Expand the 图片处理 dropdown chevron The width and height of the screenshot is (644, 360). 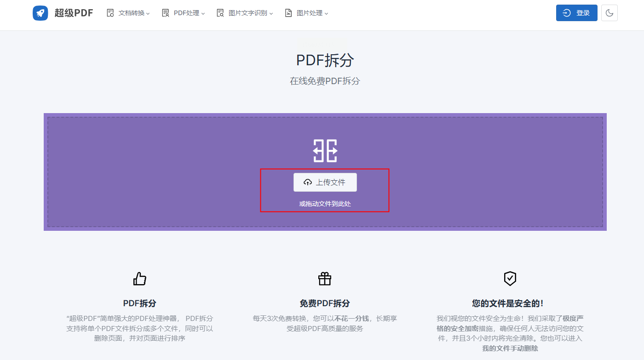point(326,14)
